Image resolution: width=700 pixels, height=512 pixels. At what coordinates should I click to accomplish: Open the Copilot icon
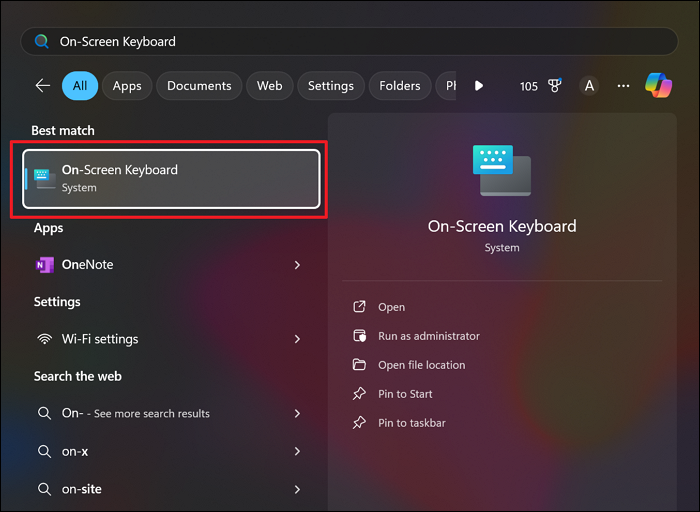(658, 86)
